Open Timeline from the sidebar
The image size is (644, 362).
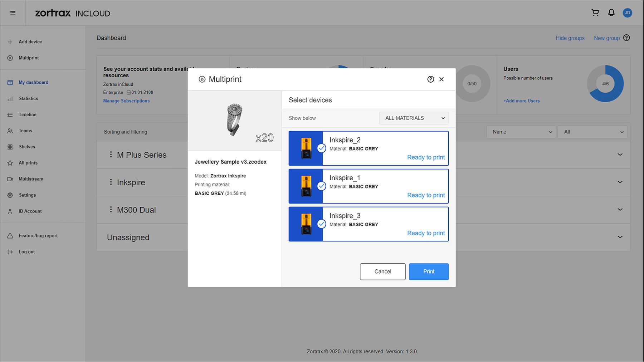[x=28, y=114]
